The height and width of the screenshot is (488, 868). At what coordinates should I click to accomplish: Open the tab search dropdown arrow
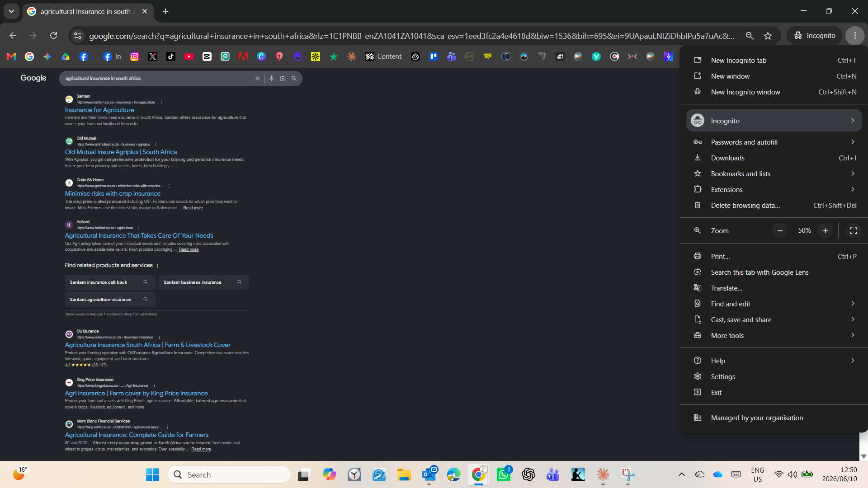point(11,11)
